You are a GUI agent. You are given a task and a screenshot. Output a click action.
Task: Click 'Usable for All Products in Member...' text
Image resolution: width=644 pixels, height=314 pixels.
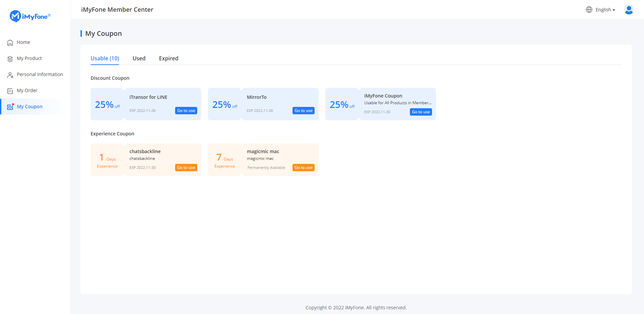coord(398,103)
